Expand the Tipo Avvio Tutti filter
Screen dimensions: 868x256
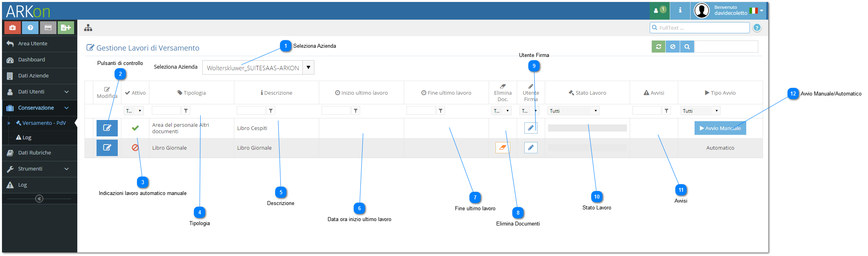(x=700, y=111)
